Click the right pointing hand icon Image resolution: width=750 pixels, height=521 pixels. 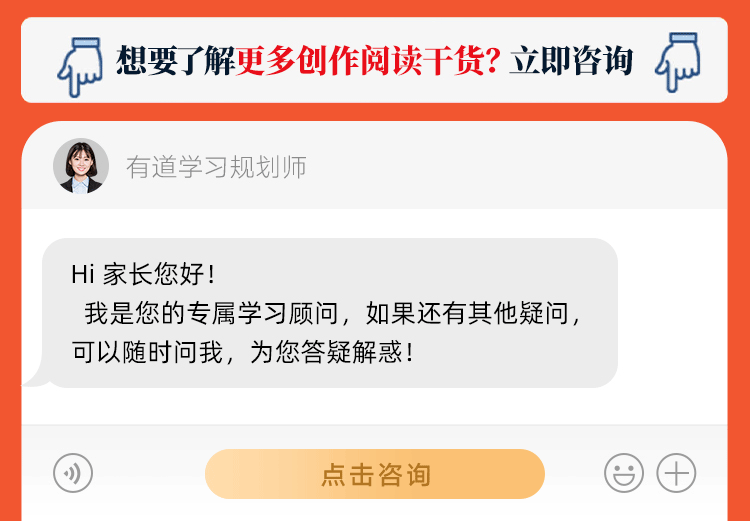click(x=678, y=62)
